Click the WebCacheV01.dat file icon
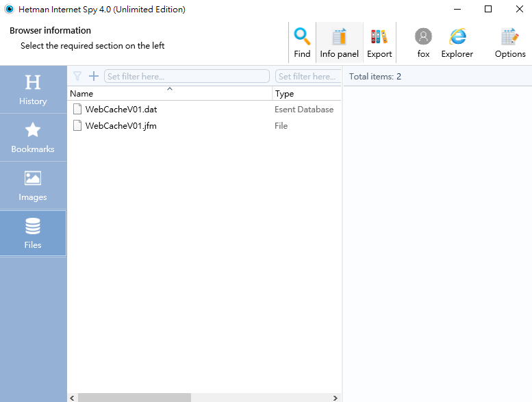The width and height of the screenshot is (532, 402). pos(77,110)
